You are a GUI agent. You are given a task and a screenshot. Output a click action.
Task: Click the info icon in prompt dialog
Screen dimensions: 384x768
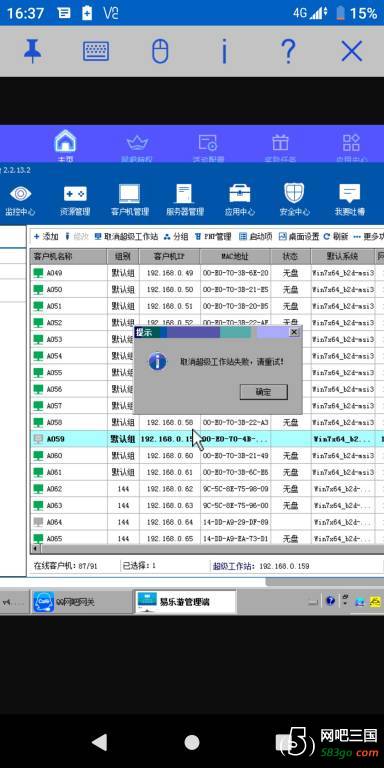click(x=158, y=361)
